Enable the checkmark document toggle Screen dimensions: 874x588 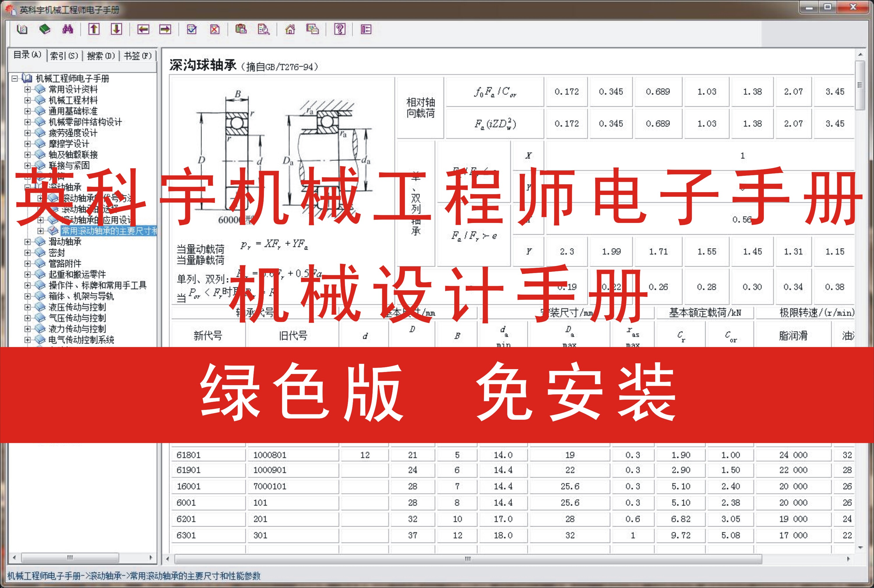[192, 30]
